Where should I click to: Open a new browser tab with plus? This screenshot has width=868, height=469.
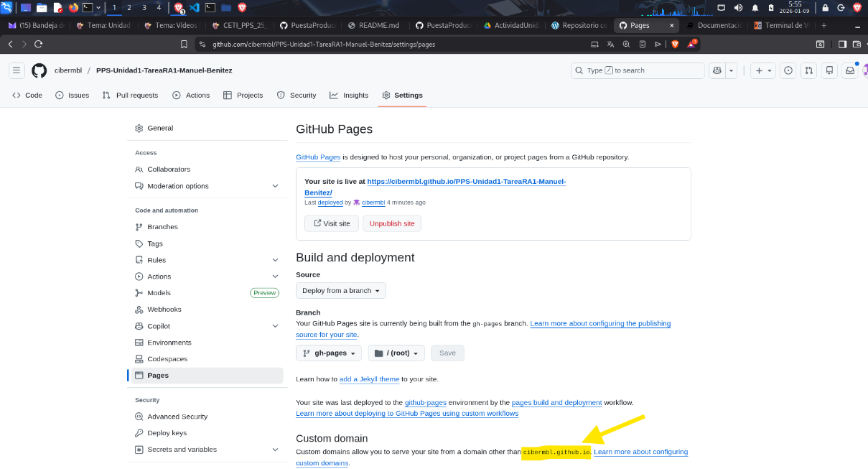(823, 25)
